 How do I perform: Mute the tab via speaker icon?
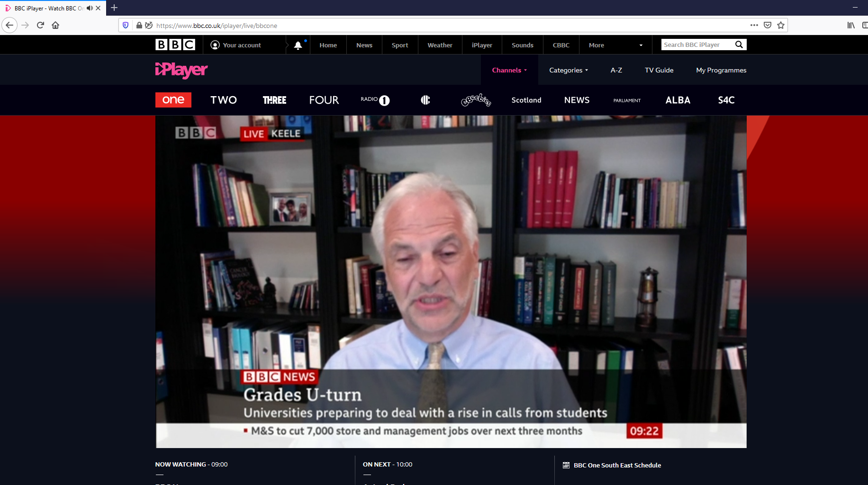pos(90,8)
